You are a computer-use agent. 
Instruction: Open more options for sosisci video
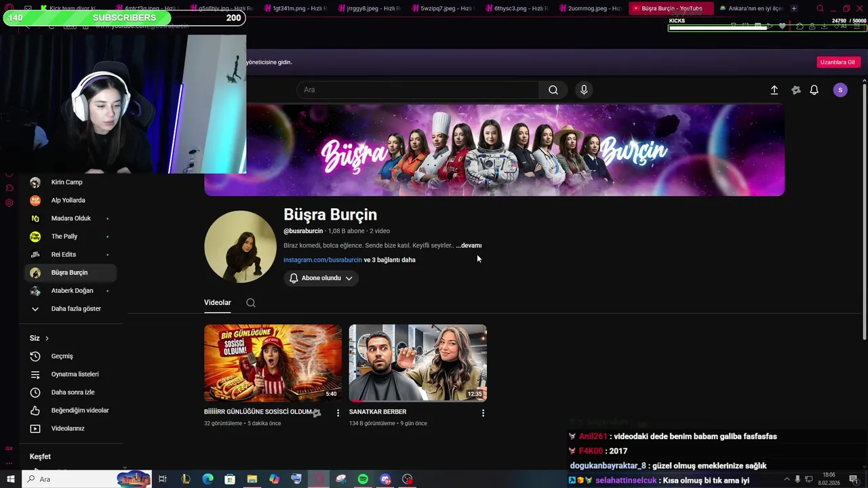point(338,413)
